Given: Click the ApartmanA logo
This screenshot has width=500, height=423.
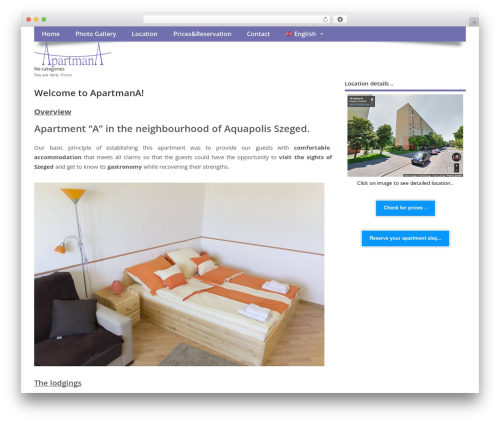Looking at the screenshot, I should 72,55.
